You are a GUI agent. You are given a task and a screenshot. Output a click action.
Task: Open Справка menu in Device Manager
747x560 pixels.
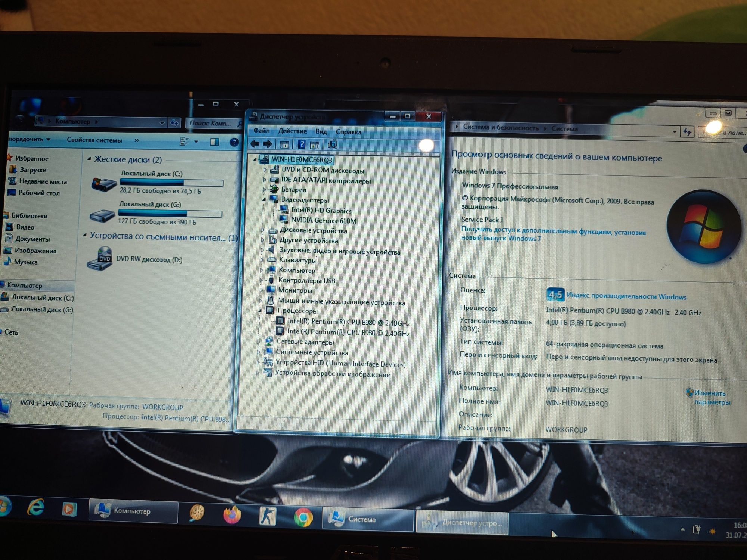348,132
